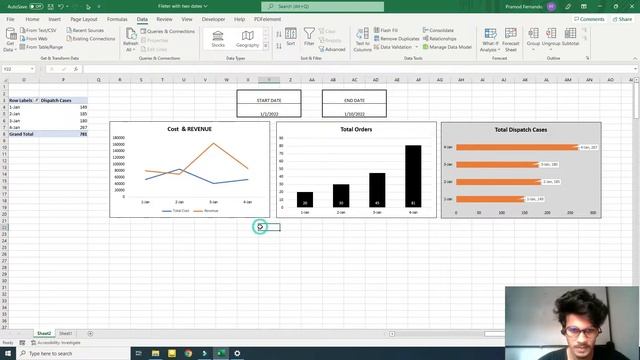Add a new sheet with plus button
Viewport: 640px width, 360px height.
click(90, 333)
